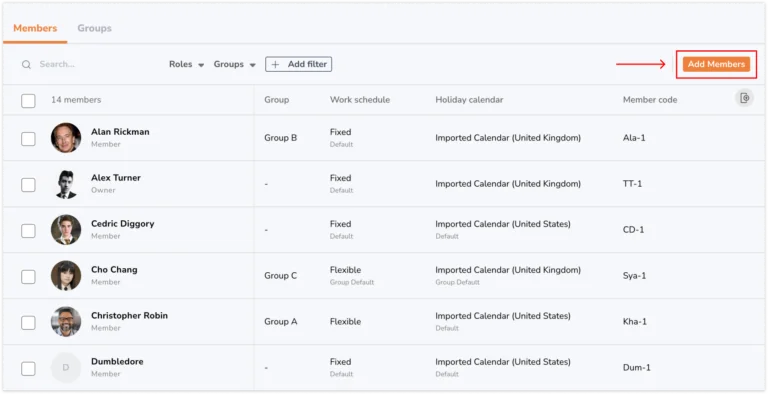Click the Add Members button
Image resolution: width=768 pixels, height=394 pixels.
pos(716,64)
